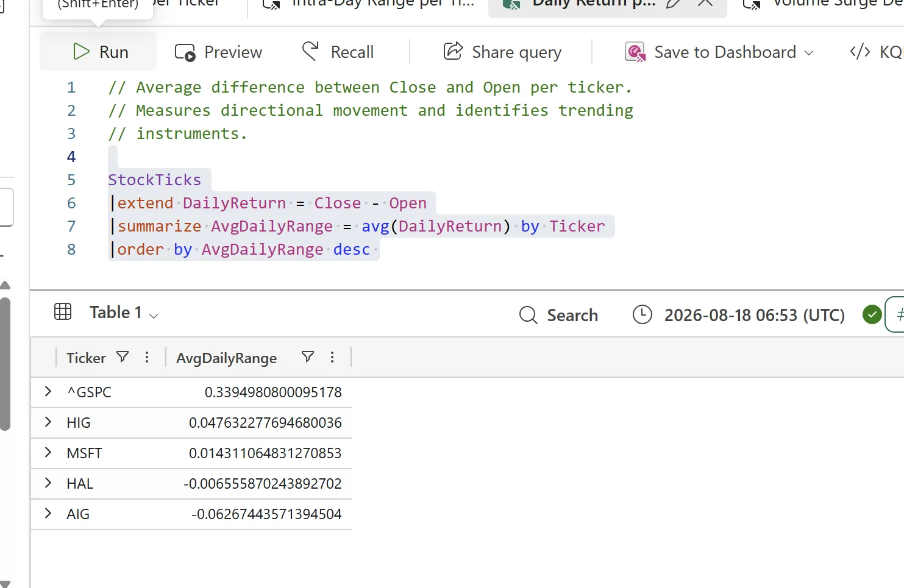The width and height of the screenshot is (904, 588).
Task: Filter the AvgDailyRange column
Action: coord(308,357)
